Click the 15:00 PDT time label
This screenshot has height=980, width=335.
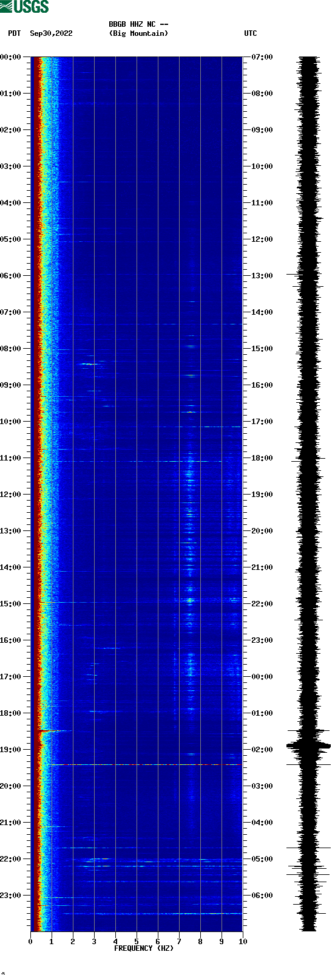10,604
